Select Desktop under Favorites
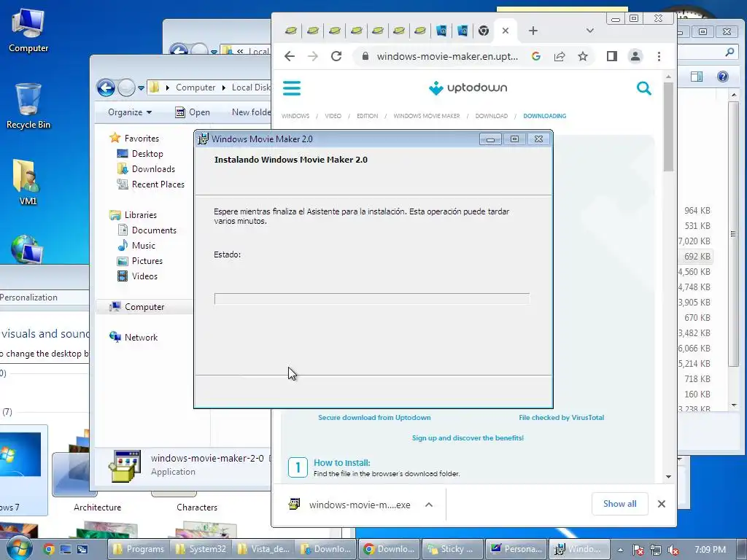The image size is (747, 560). 140,153
